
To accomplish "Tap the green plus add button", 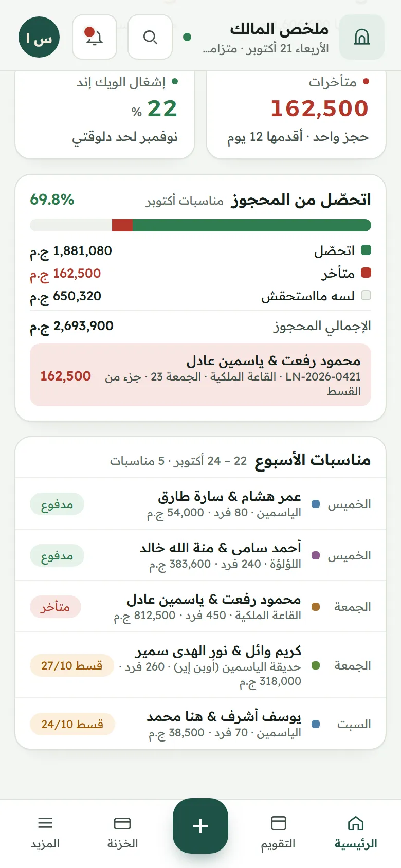I will [200, 826].
